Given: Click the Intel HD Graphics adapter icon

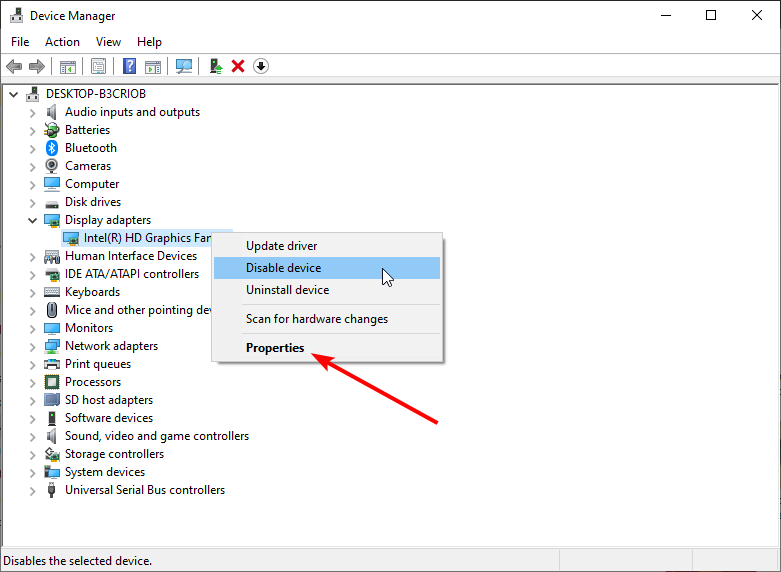Looking at the screenshot, I should pos(71,238).
